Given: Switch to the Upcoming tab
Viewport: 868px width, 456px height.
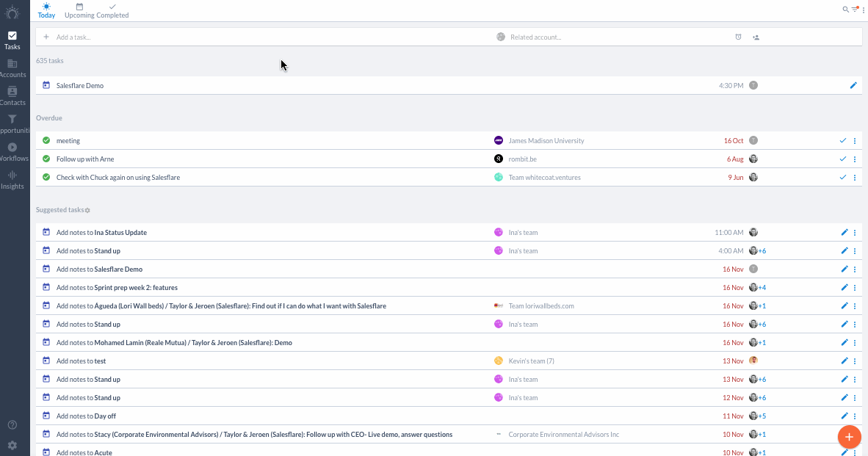Looking at the screenshot, I should 79,10.
